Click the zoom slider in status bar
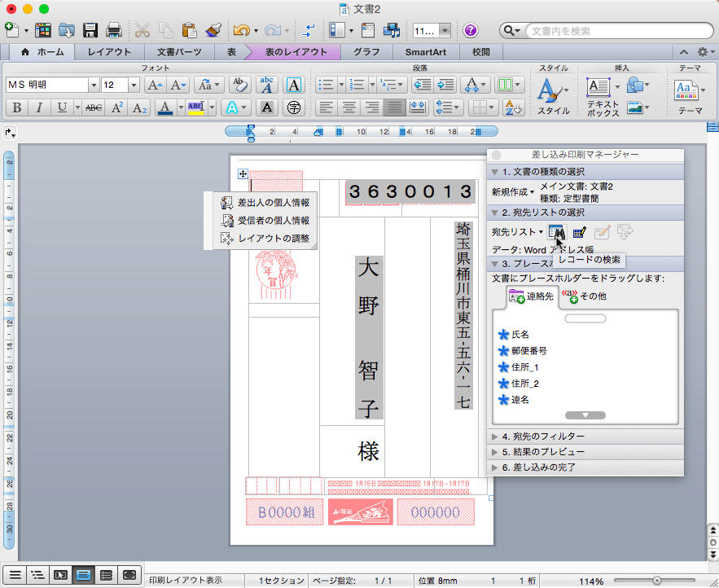 click(x=656, y=581)
